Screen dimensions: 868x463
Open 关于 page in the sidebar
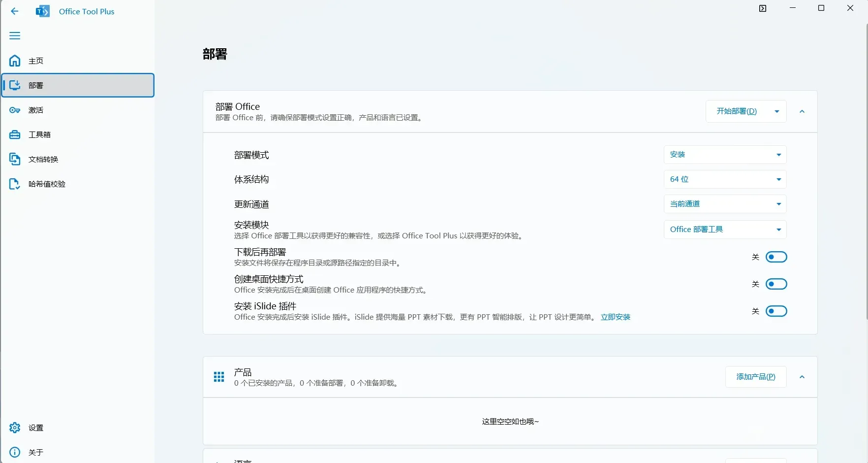tap(78, 452)
